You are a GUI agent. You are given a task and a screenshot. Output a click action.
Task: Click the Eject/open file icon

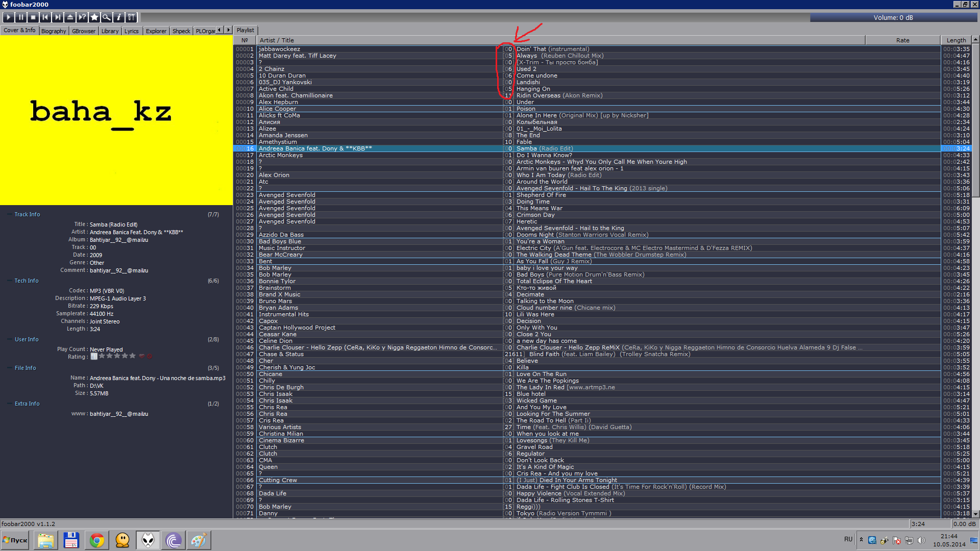point(70,17)
